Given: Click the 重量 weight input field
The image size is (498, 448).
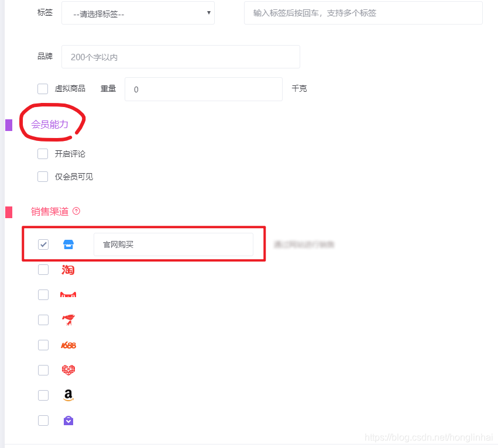Looking at the screenshot, I should click(x=203, y=89).
